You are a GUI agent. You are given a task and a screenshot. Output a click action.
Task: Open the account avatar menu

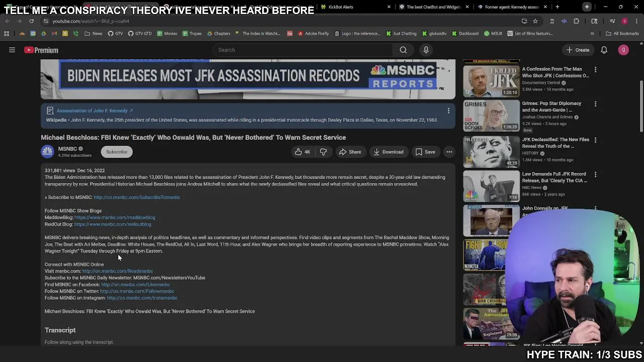coord(623,50)
